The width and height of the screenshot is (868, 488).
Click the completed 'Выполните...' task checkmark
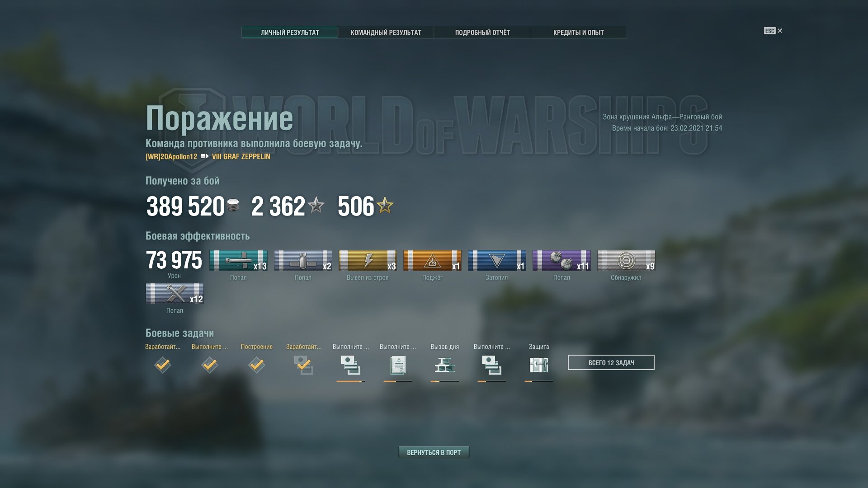(x=210, y=365)
